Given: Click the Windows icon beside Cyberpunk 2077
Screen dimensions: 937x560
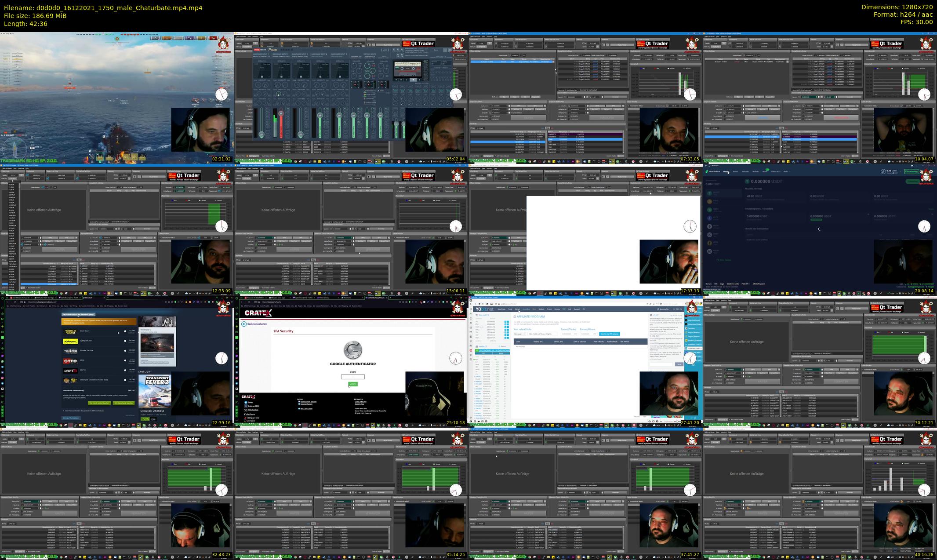Looking at the screenshot, I should [x=125, y=341].
